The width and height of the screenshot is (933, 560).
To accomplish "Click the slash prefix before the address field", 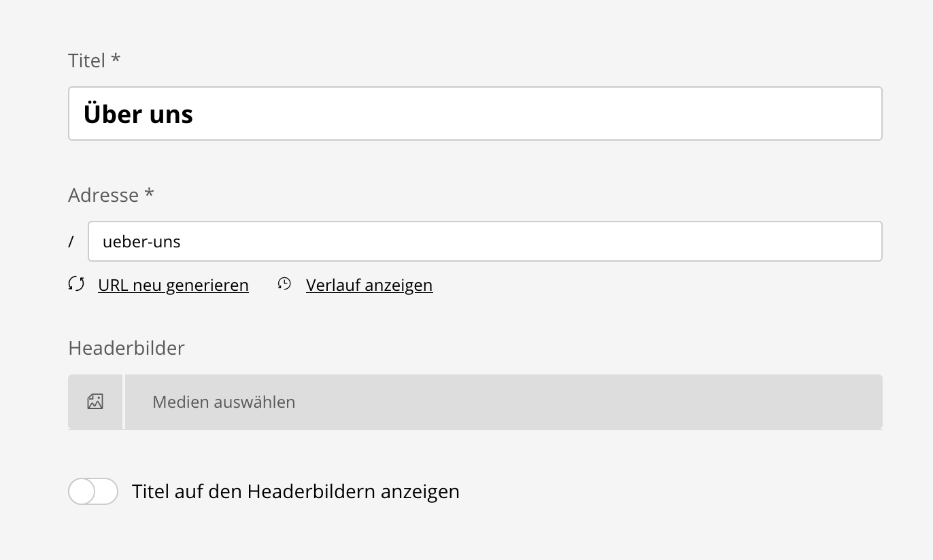I will [x=71, y=241].
